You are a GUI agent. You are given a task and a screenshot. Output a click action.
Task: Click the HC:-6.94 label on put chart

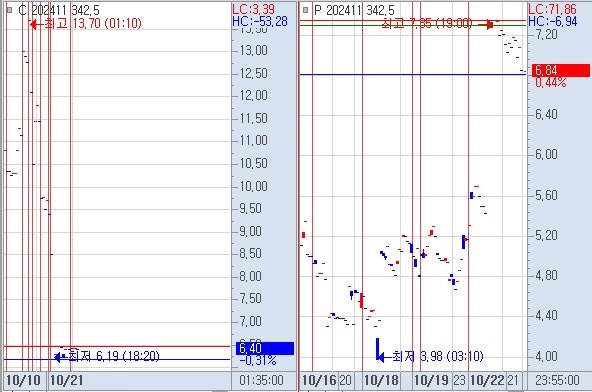[552, 21]
